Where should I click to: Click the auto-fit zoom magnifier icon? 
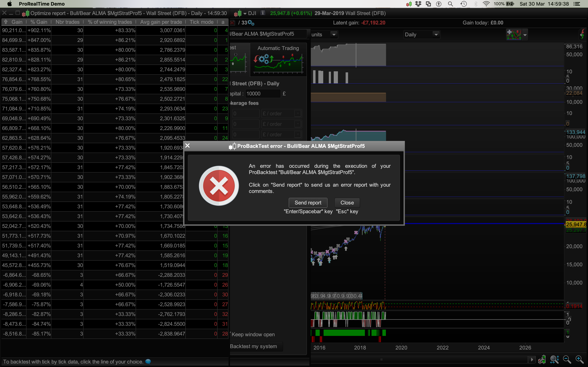[x=554, y=359]
